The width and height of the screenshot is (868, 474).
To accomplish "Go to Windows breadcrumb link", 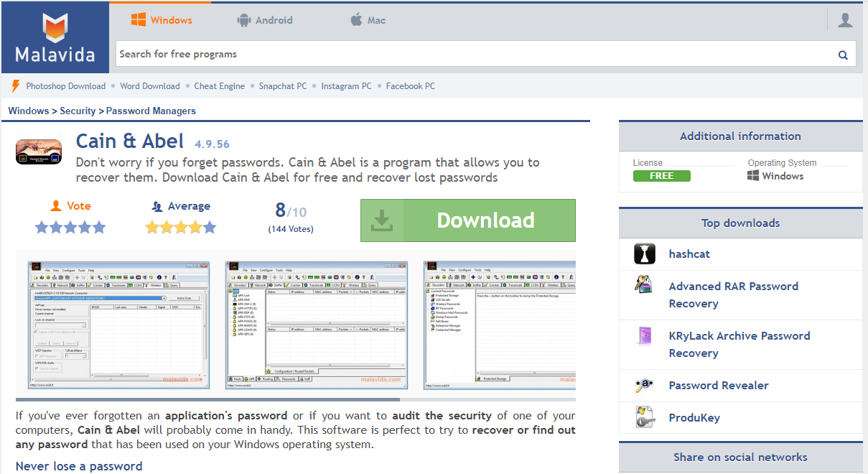I will [x=28, y=111].
